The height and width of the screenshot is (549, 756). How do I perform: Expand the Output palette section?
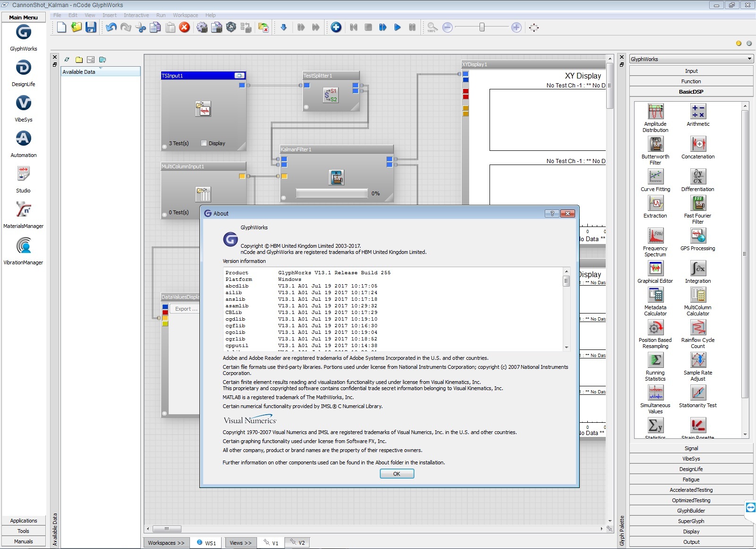[691, 542]
